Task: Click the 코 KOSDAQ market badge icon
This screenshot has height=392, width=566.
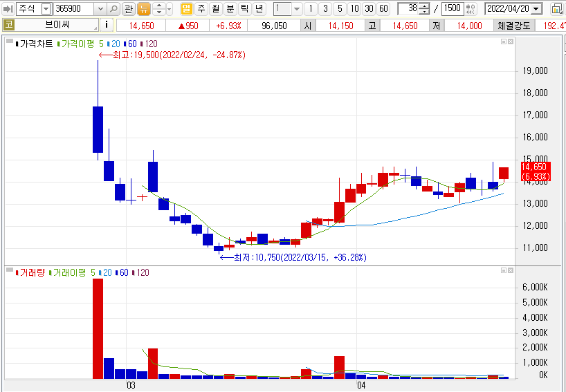Action: [x=8, y=26]
